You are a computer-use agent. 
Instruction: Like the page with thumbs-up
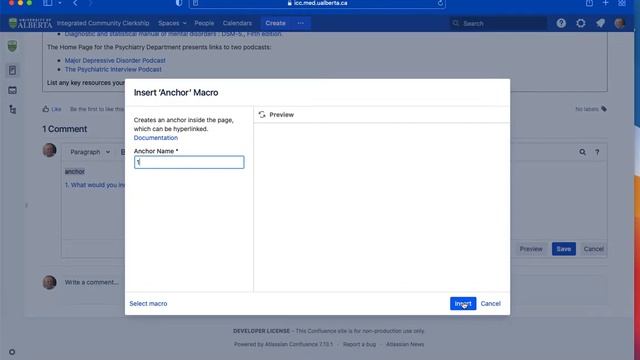[52, 109]
